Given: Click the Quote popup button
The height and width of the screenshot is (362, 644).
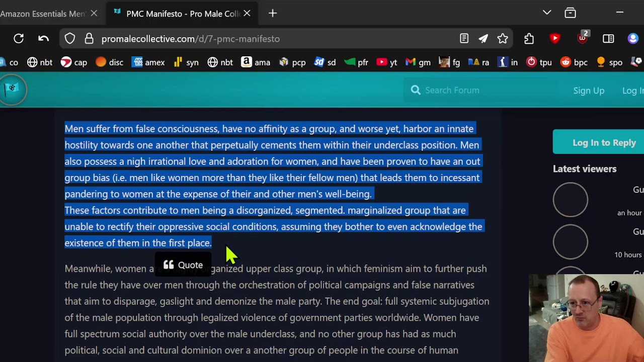Looking at the screenshot, I should 183,265.
